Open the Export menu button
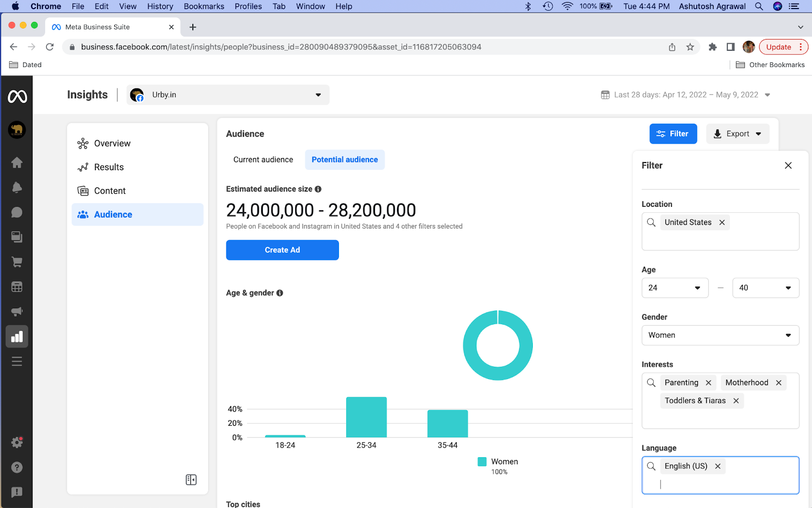The width and height of the screenshot is (812, 508). tap(737, 134)
